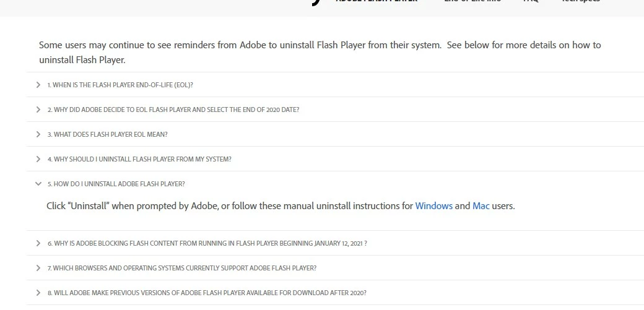Open Mac manual uninstall instructions link
Viewport: 644px width, 310px height.
(x=481, y=205)
